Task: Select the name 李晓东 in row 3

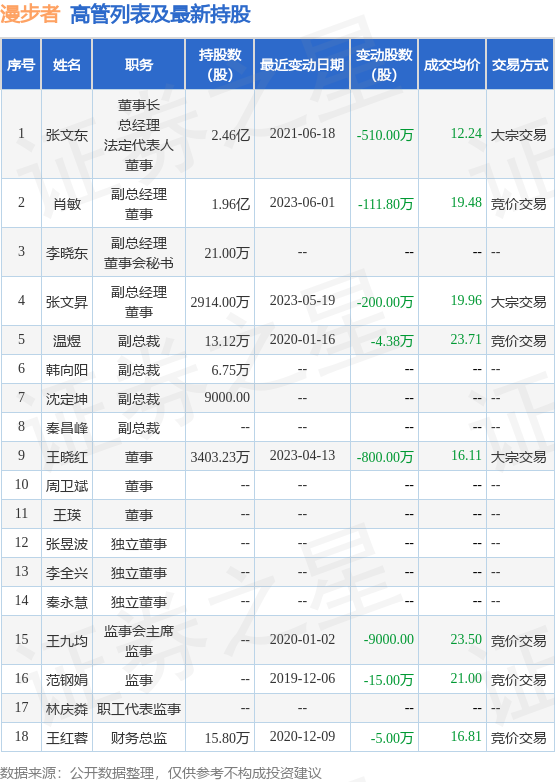Action: [x=67, y=252]
